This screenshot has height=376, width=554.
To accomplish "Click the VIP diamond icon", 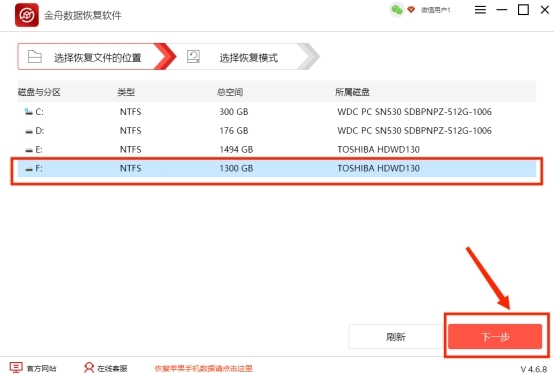I will (411, 10).
